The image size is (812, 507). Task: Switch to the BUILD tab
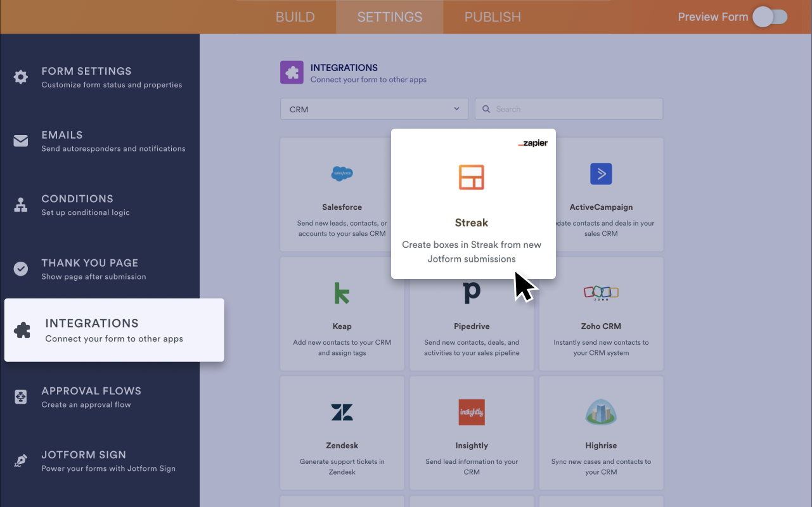(x=295, y=17)
